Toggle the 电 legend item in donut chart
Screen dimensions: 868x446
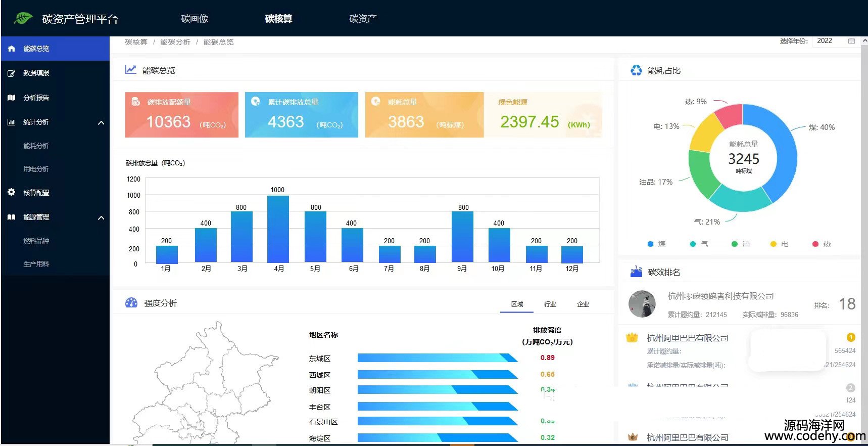pos(780,244)
